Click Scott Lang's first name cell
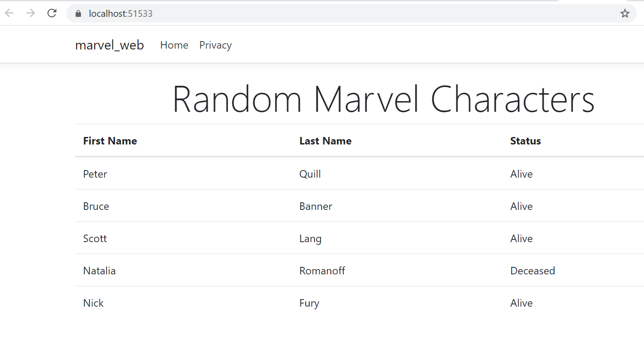 click(x=95, y=238)
